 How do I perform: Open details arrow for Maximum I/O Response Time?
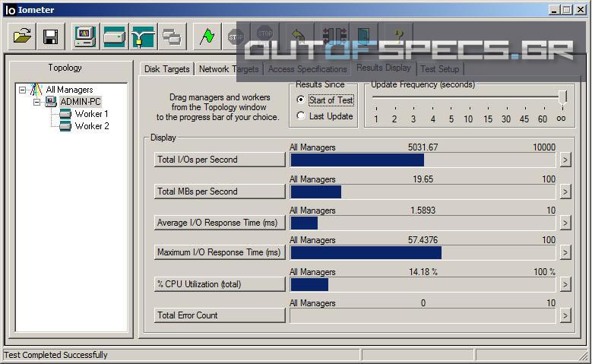[565, 252]
